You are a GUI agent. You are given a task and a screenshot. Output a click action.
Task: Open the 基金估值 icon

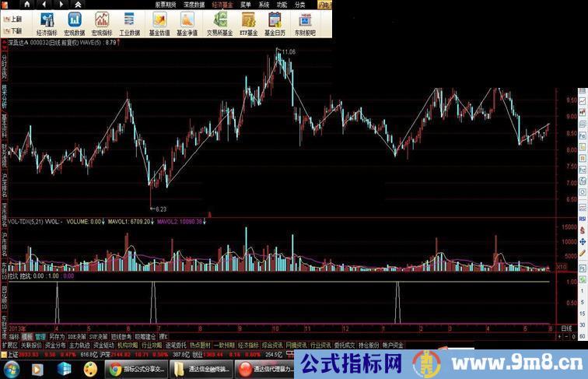point(159,23)
